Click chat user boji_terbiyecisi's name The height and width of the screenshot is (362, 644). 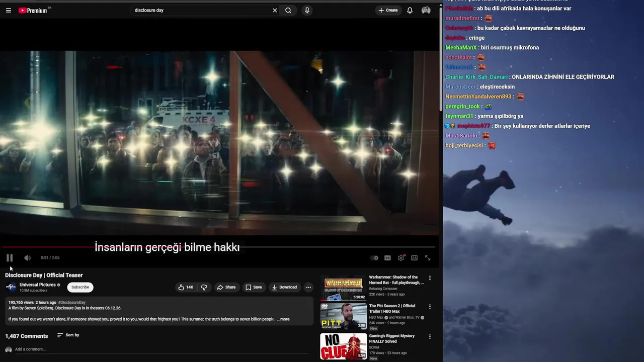tap(464, 146)
